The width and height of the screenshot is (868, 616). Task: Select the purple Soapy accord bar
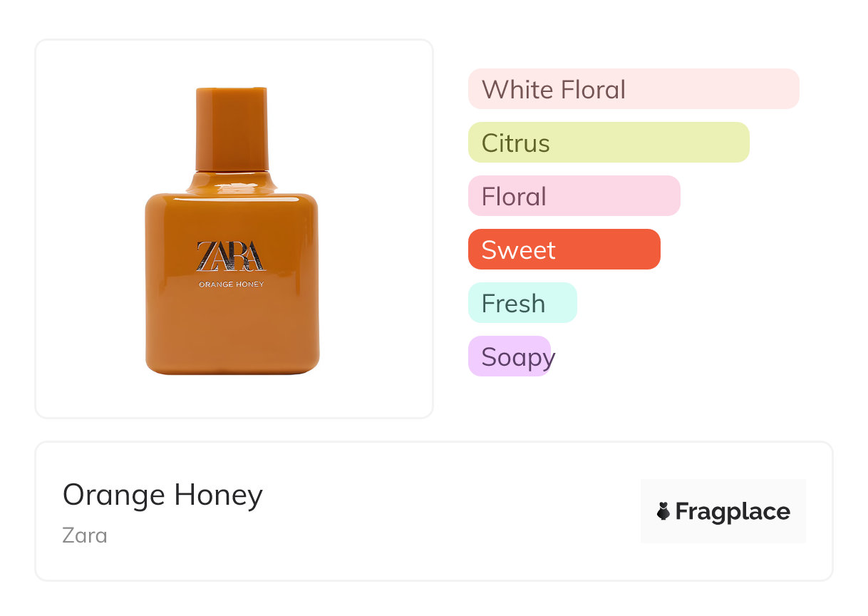(x=510, y=356)
